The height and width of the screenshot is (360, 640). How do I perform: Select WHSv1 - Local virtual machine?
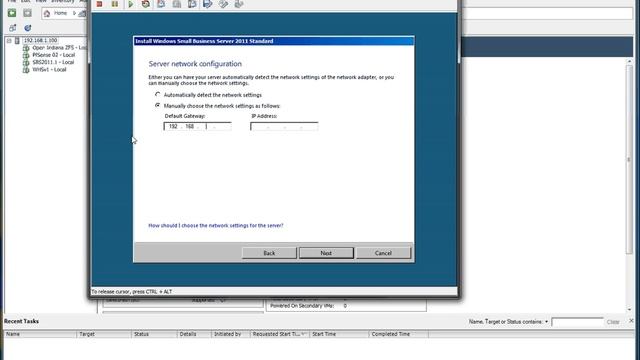point(49,70)
